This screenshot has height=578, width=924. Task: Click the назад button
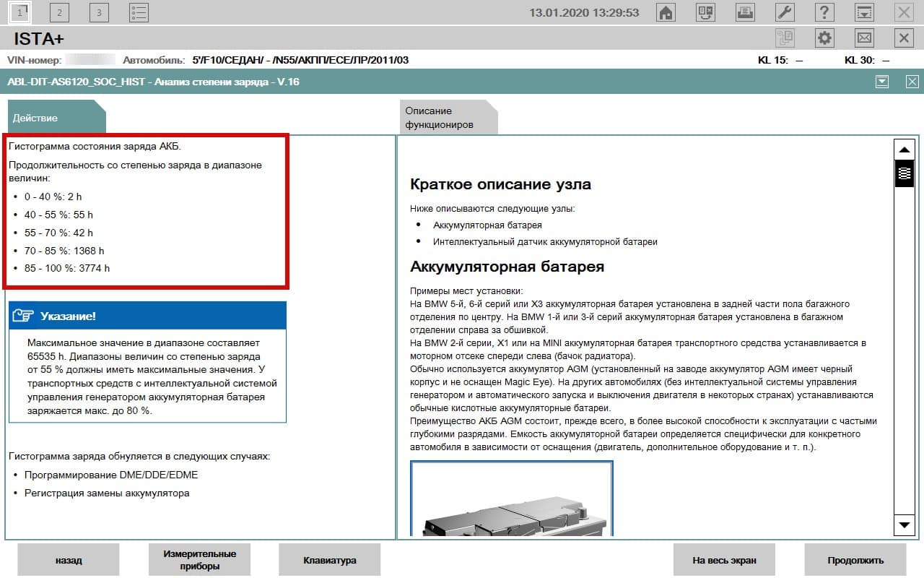coord(68,560)
